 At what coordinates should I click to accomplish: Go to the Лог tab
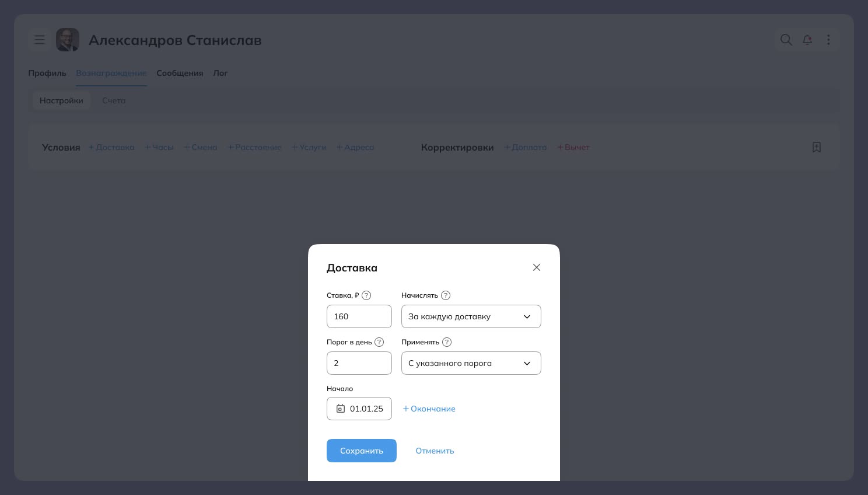point(220,73)
